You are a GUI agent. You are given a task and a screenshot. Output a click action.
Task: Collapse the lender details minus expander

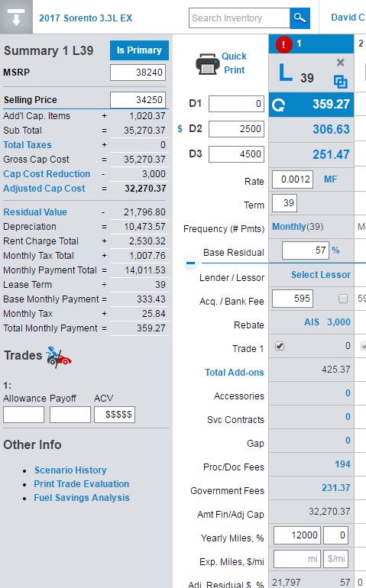[x=190, y=263]
